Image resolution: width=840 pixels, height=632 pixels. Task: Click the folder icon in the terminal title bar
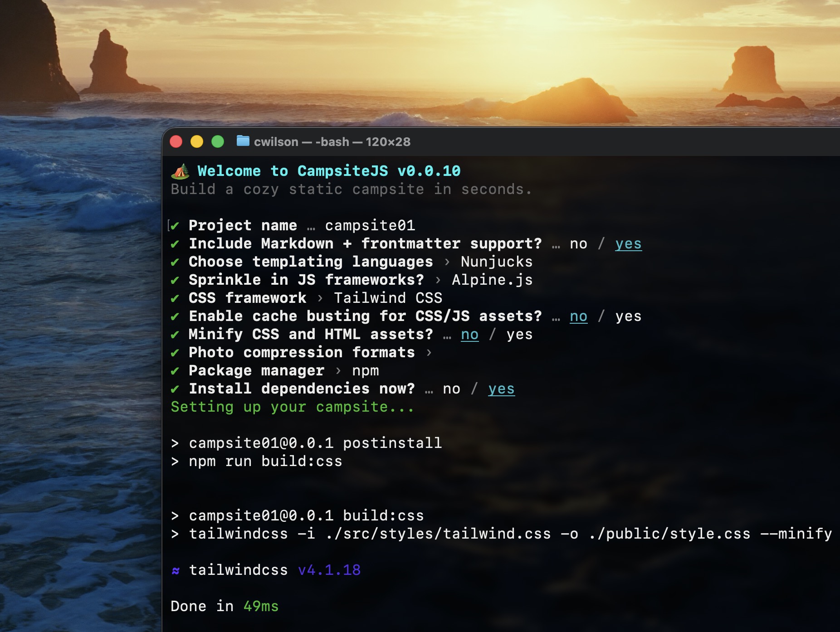(x=243, y=141)
